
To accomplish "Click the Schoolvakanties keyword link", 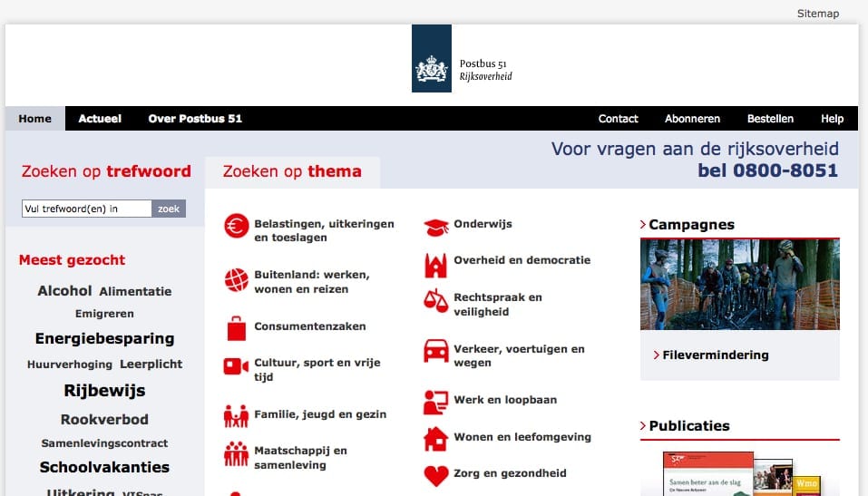I will [x=104, y=467].
